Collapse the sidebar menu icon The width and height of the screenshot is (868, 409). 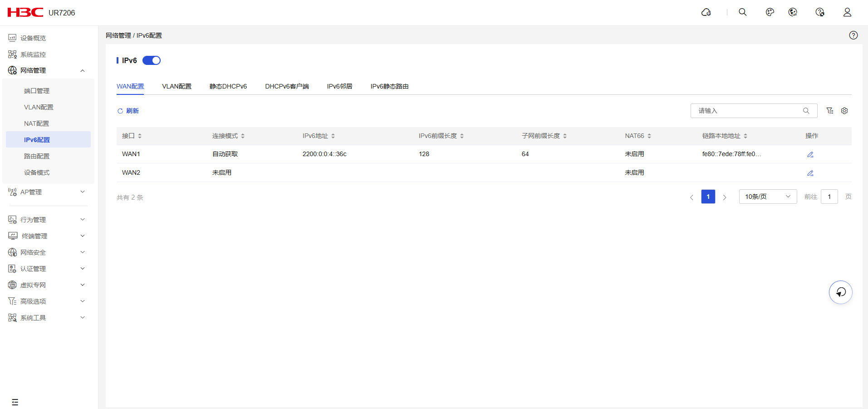tap(15, 402)
